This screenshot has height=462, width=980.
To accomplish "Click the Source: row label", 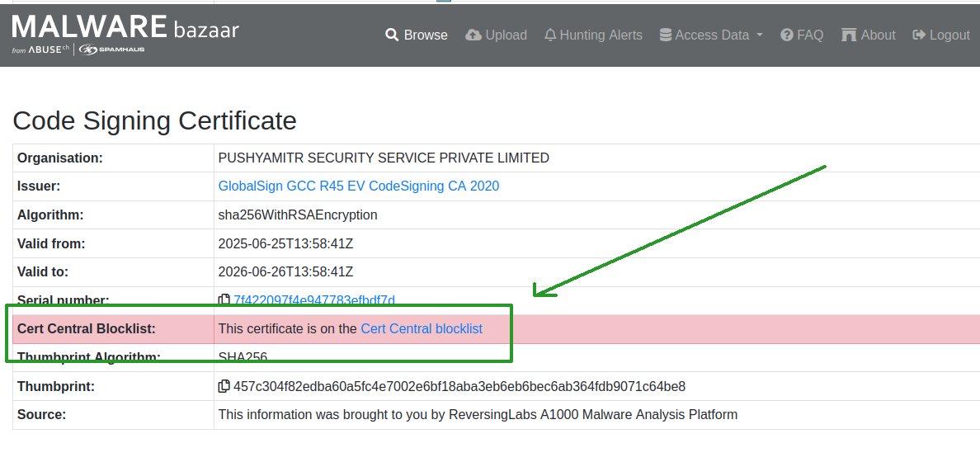I will click(x=42, y=414).
